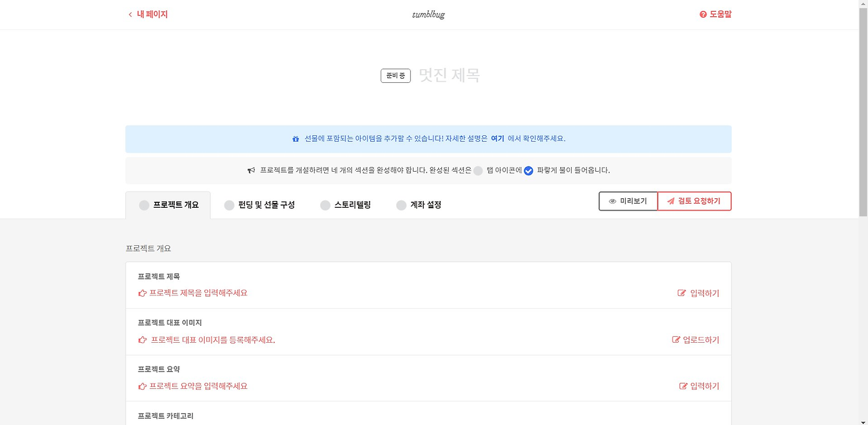
Task: Click 미리보기 preview button
Action: click(x=628, y=201)
